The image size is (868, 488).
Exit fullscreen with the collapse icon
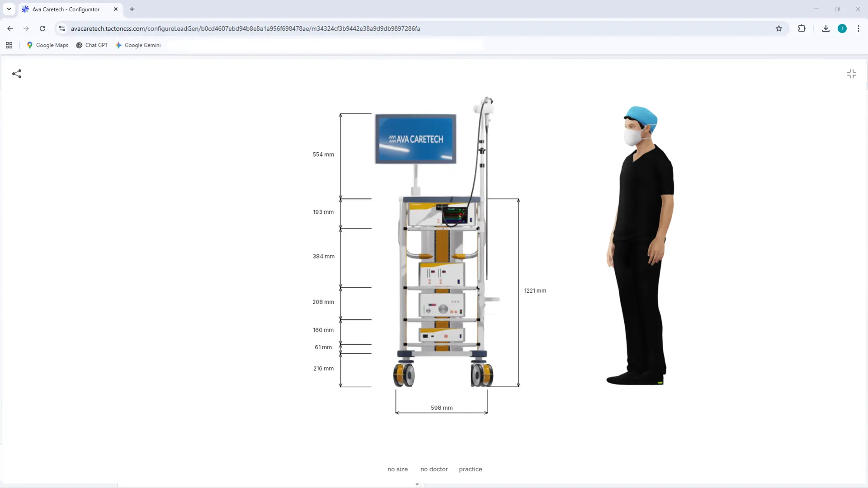[851, 74]
